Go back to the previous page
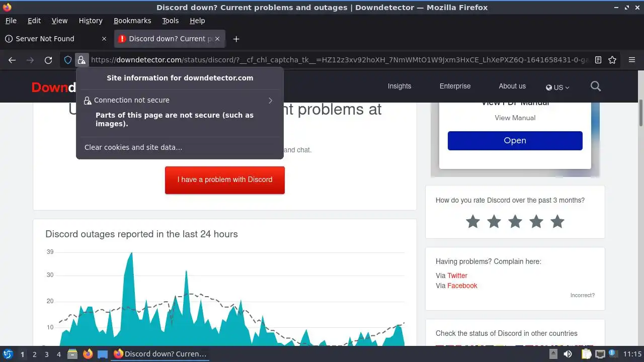Viewport: 644px width, 362px height. [x=12, y=60]
